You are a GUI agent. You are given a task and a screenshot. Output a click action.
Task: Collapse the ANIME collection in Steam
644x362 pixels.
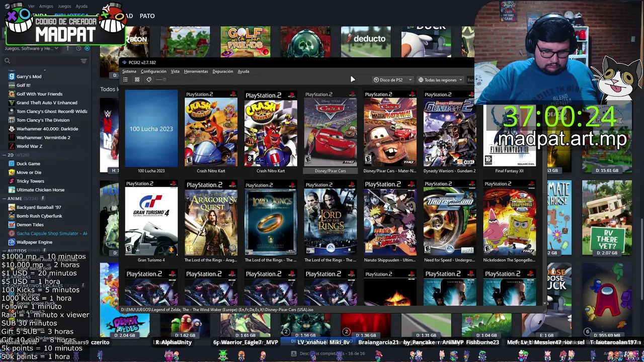tap(4, 199)
